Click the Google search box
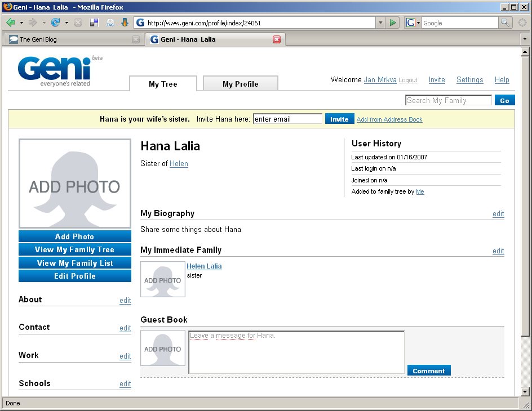Viewport: 532px width, 411px height. click(460, 23)
